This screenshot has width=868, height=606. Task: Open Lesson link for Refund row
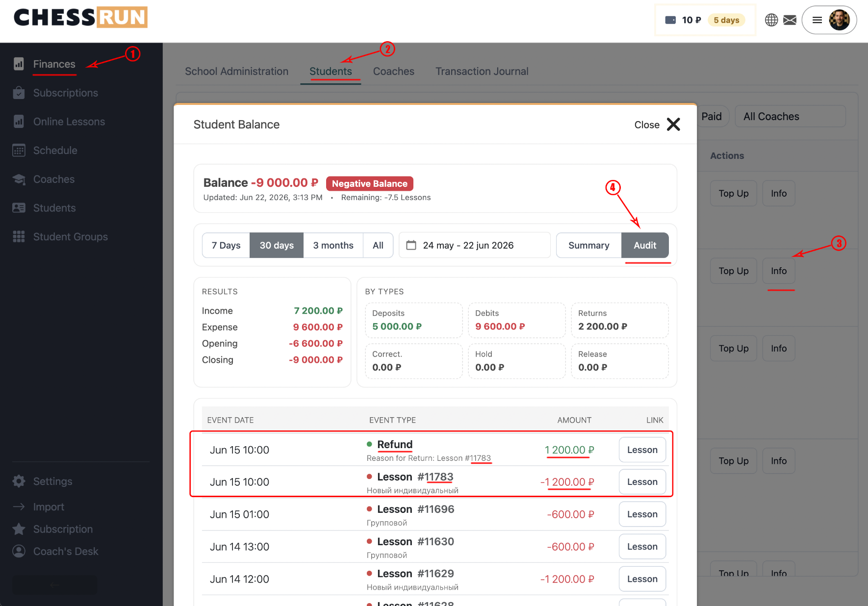[642, 450]
